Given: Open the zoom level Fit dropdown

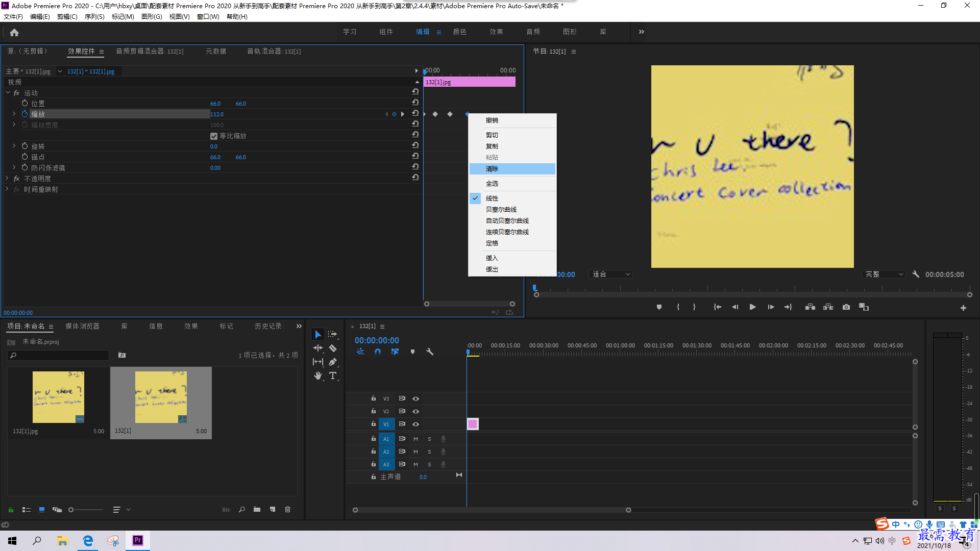Looking at the screenshot, I should point(611,274).
